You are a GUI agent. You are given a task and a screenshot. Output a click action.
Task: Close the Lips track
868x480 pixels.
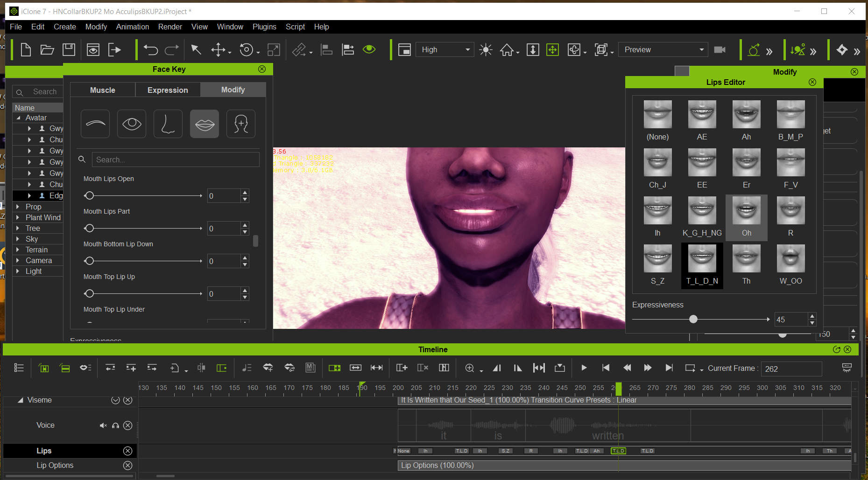(x=127, y=451)
